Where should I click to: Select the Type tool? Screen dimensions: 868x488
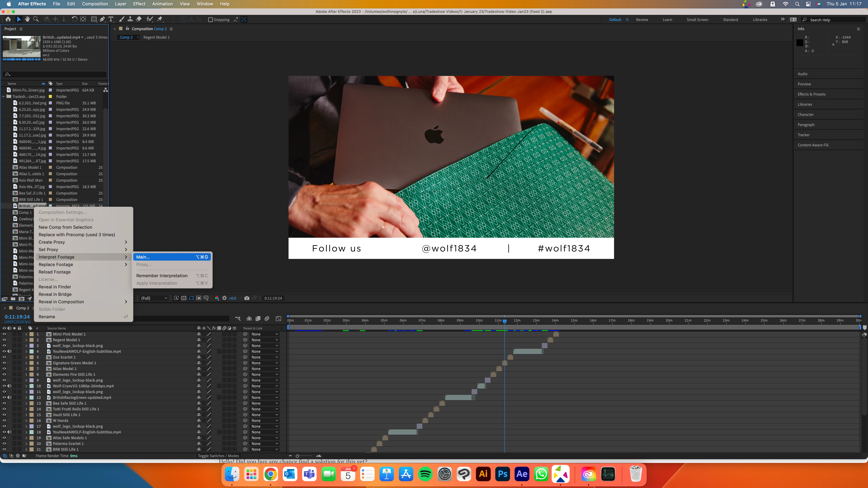pyautogui.click(x=111, y=19)
